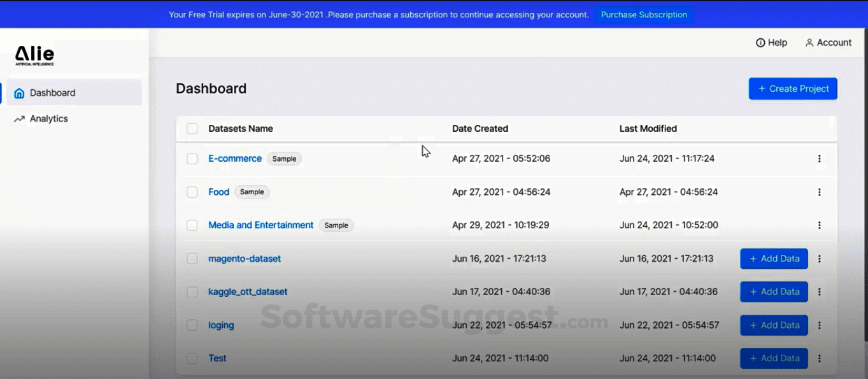Switch to the Analytics section

pos(49,118)
